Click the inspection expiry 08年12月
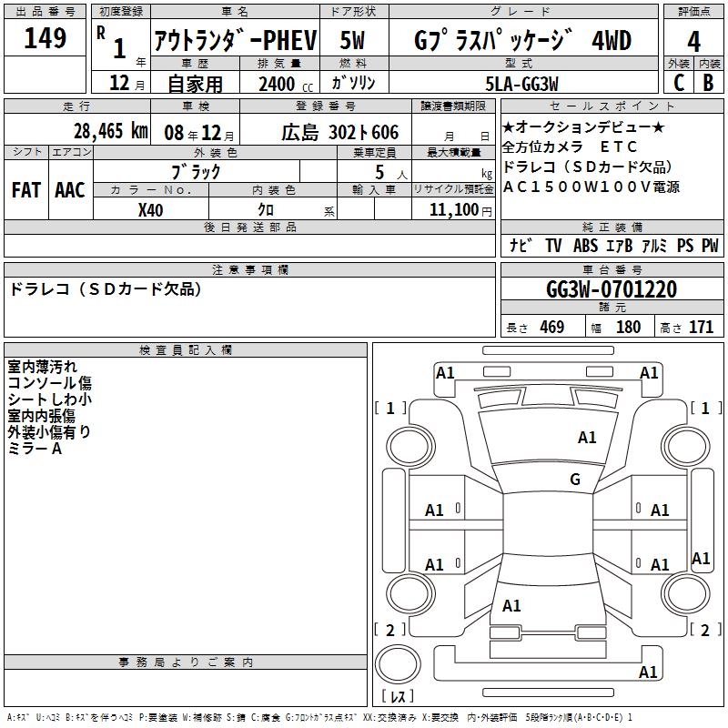This screenshot has width=728, height=728. coord(199,133)
